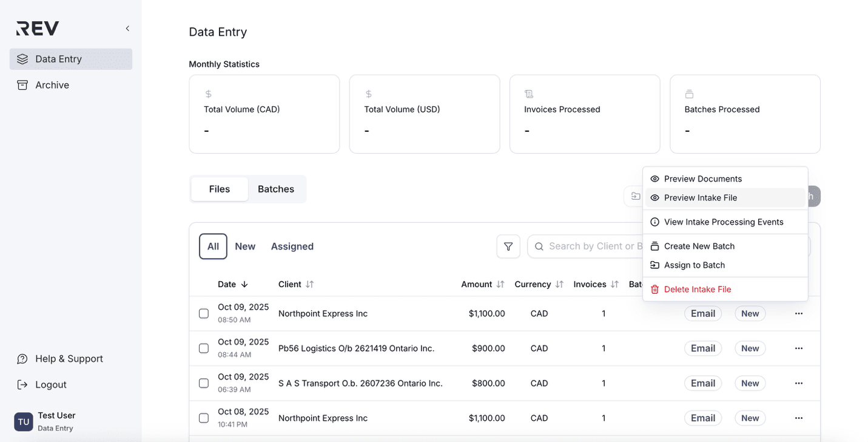Click the Logout icon
This screenshot has width=868, height=442.
(22, 385)
